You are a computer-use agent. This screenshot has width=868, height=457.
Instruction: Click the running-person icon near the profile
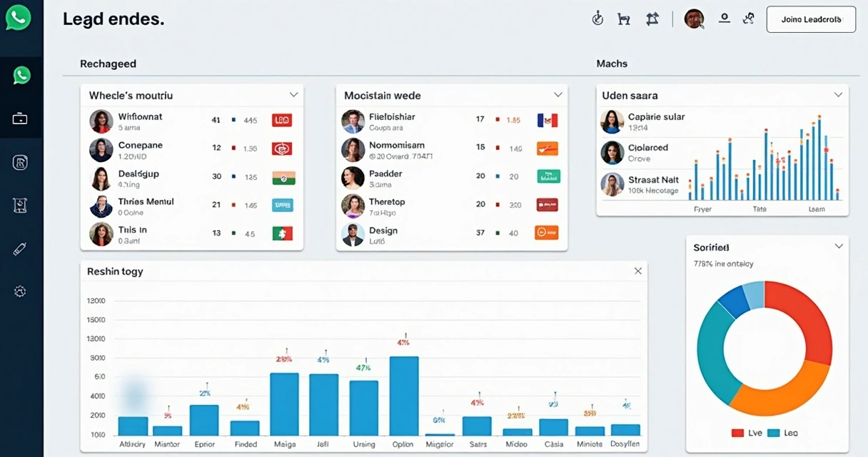pyautogui.click(x=748, y=19)
